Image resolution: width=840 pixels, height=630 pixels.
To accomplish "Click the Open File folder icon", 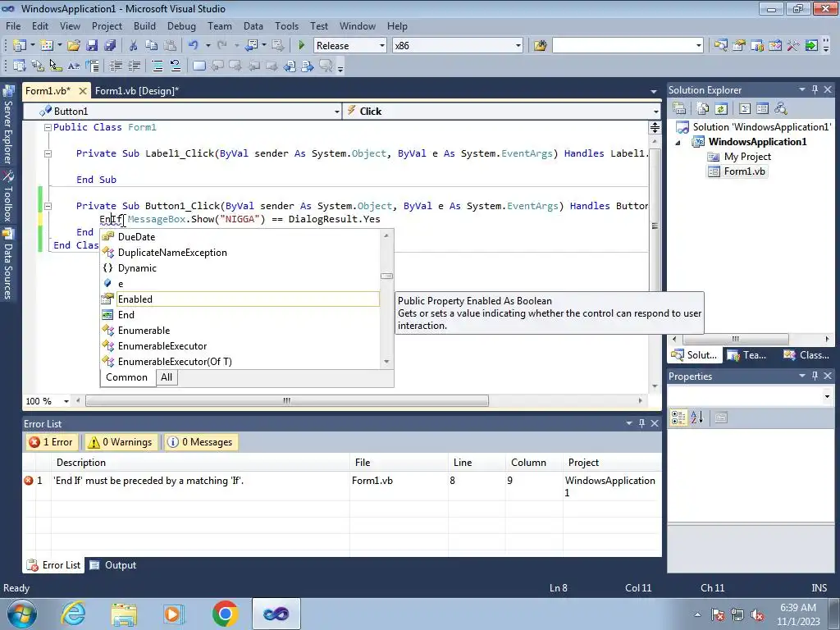I will [x=74, y=46].
